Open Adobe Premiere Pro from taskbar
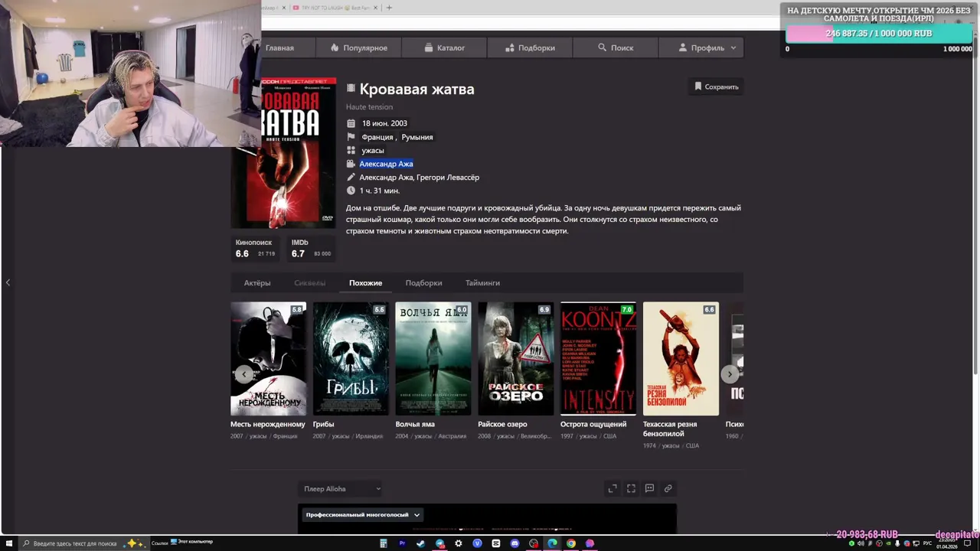 [x=402, y=543]
